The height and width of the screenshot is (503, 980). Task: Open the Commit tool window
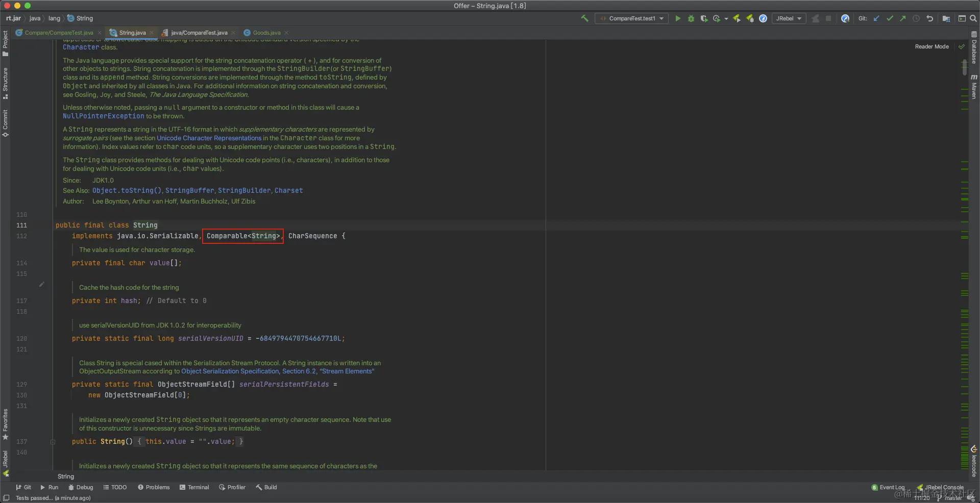[x=6, y=123]
